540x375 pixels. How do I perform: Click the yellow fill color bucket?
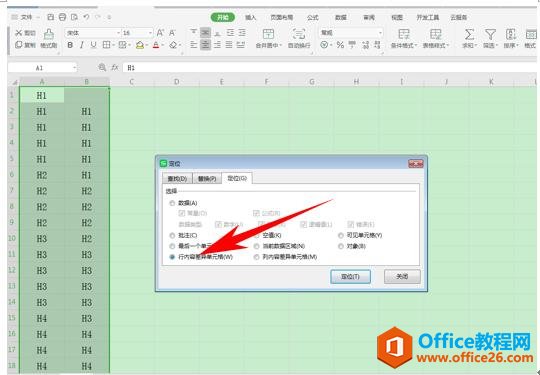(140, 45)
